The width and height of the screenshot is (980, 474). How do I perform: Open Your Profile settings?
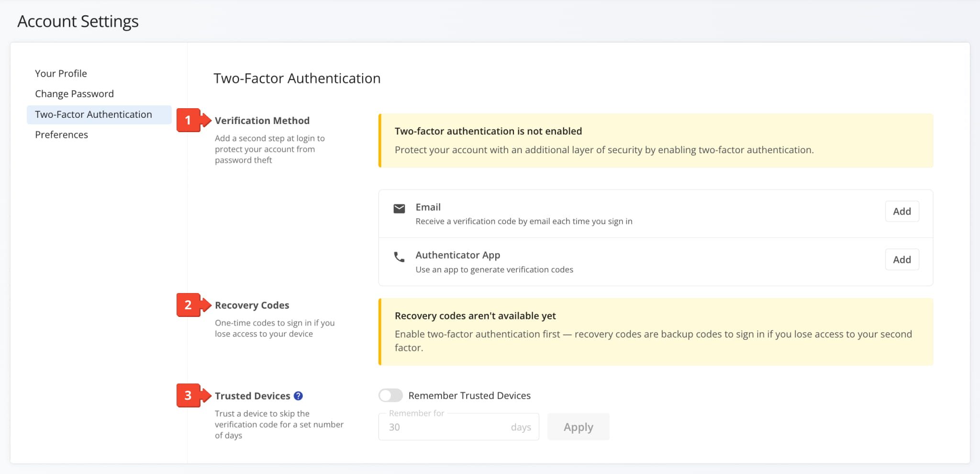click(x=61, y=73)
